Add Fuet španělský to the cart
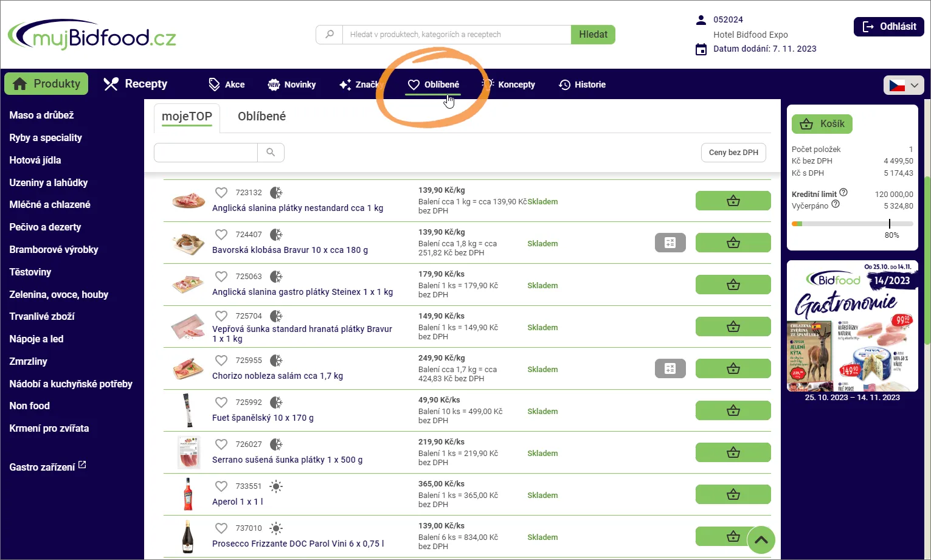The image size is (931, 560). (x=733, y=411)
